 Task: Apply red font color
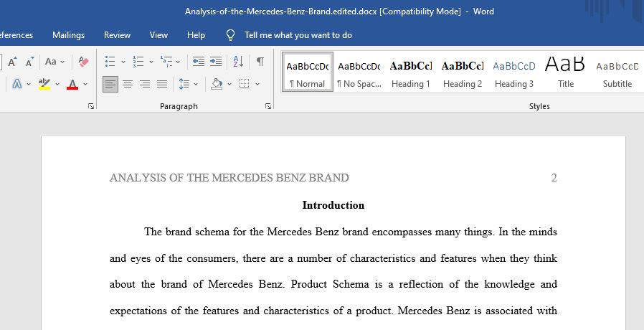point(72,84)
